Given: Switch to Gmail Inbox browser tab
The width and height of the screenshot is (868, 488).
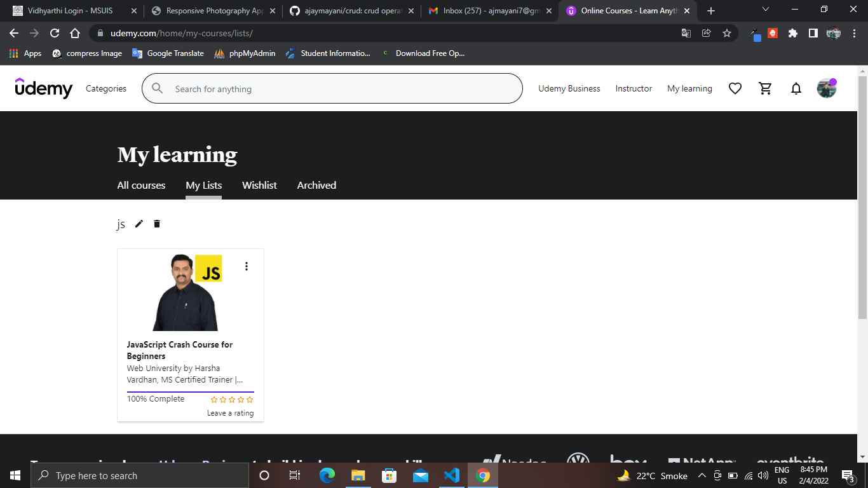Looking at the screenshot, I should pyautogui.click(x=489, y=11).
